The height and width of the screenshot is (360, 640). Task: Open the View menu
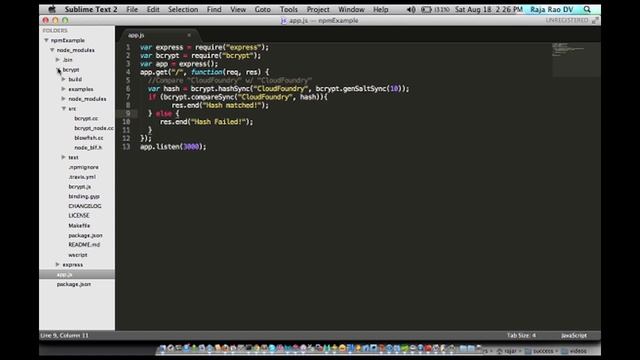pos(238,9)
